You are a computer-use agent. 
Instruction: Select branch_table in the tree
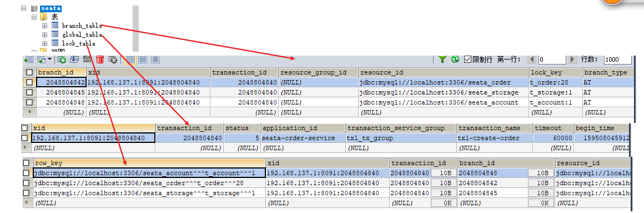pyautogui.click(x=82, y=26)
